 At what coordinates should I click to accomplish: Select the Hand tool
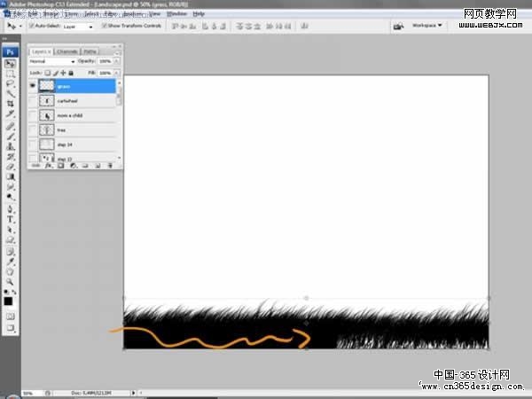pos(10,272)
